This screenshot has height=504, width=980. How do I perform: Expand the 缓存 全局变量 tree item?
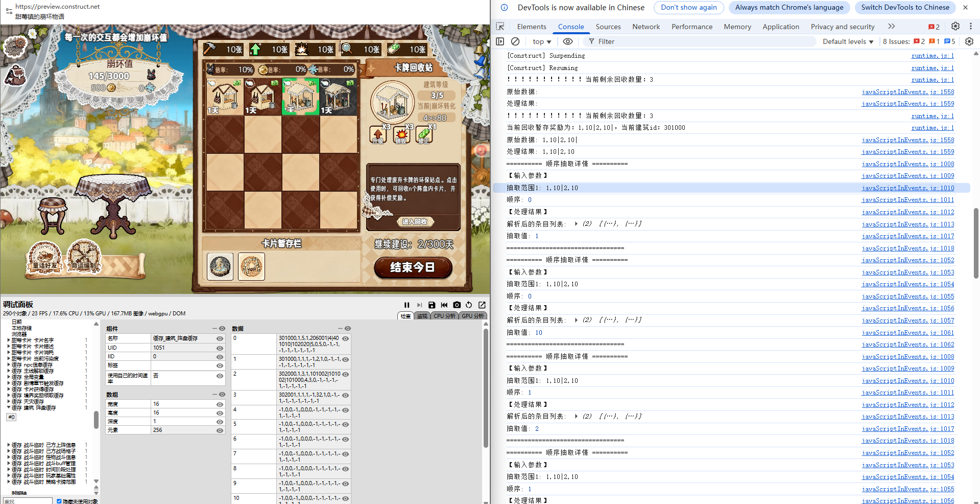click(9, 377)
